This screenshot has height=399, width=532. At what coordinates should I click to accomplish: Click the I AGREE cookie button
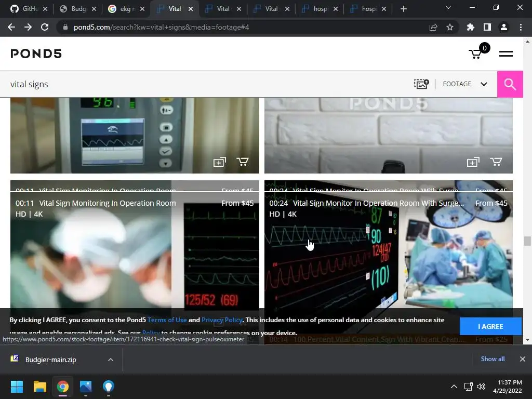click(490, 326)
